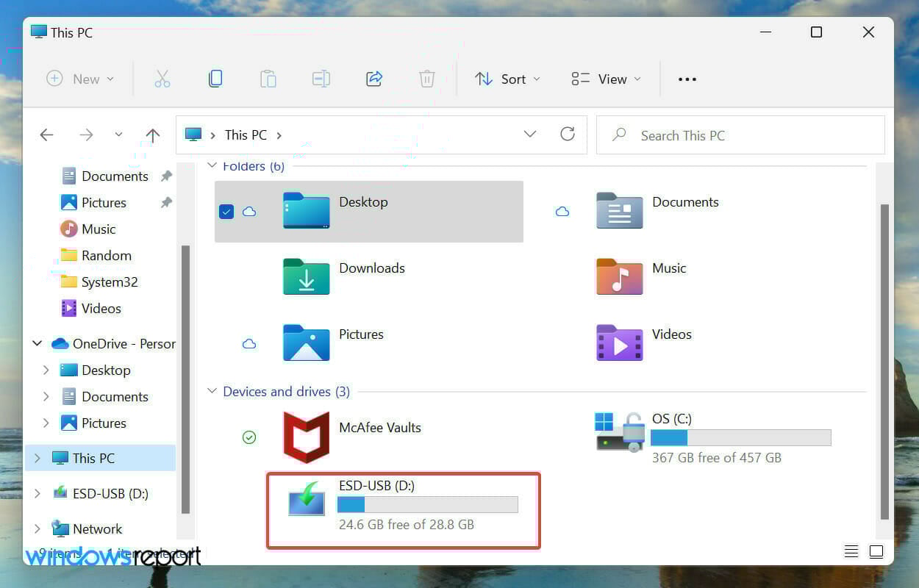Expand the Network item in the sidebar
Viewport: 919px width, 588px height.
point(37,528)
